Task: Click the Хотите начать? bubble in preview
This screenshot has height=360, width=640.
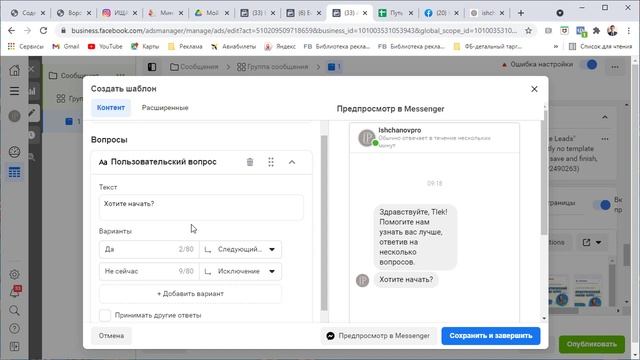Action: click(406, 280)
